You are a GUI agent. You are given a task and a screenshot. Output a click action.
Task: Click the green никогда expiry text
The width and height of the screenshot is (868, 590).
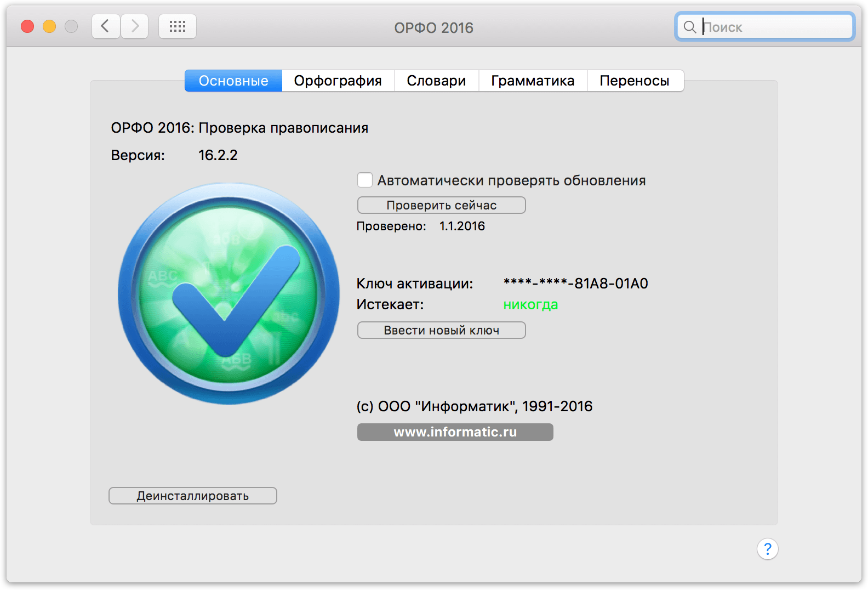click(x=530, y=304)
